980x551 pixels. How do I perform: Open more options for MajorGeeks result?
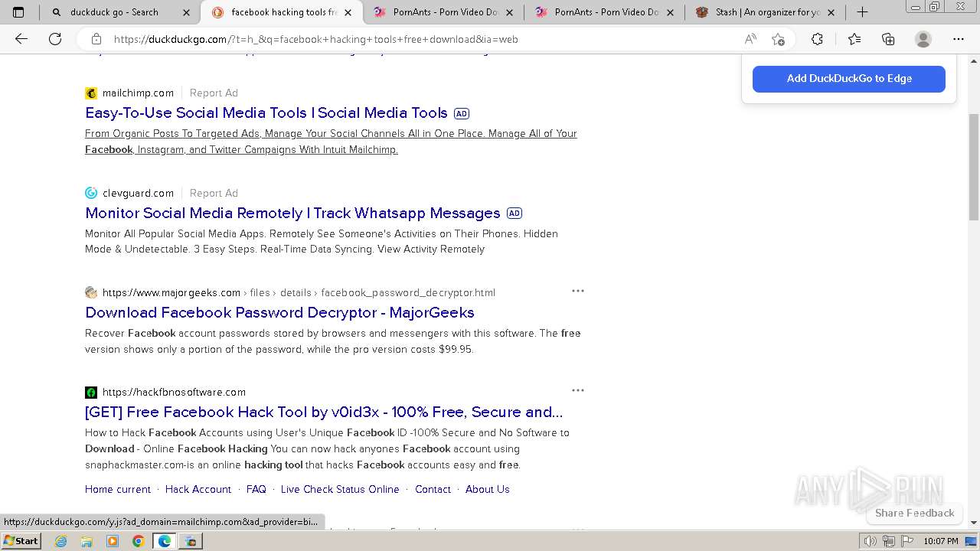tap(578, 291)
